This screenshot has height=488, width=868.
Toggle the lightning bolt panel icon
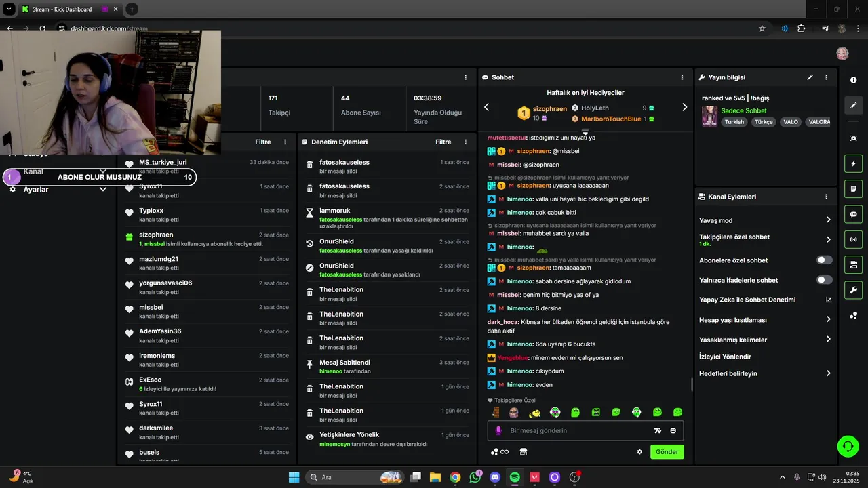coord(853,163)
